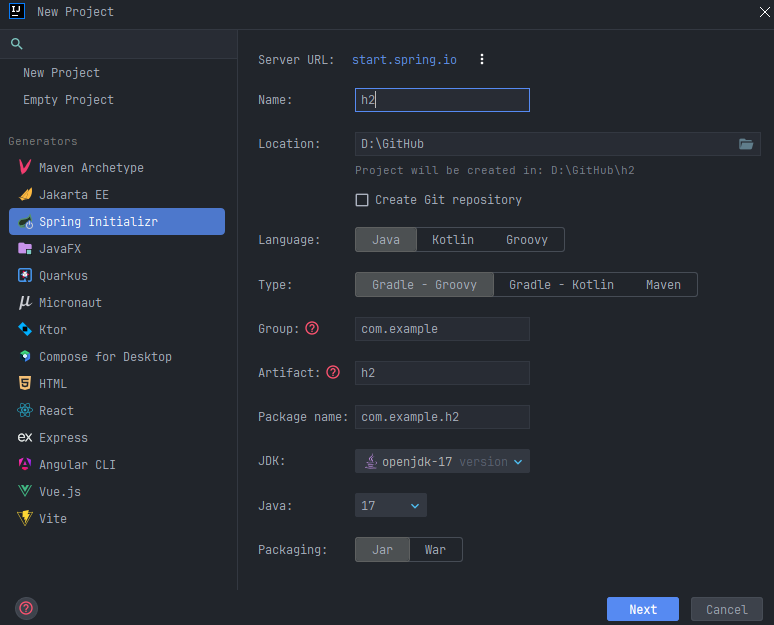
Task: Choose Gradle - Groovy build type
Action: (424, 285)
